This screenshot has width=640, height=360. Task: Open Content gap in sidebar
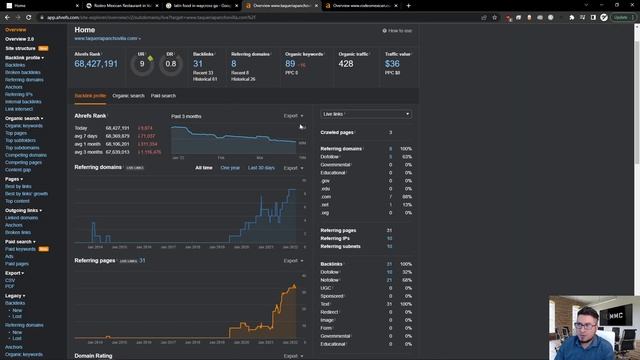pos(18,170)
